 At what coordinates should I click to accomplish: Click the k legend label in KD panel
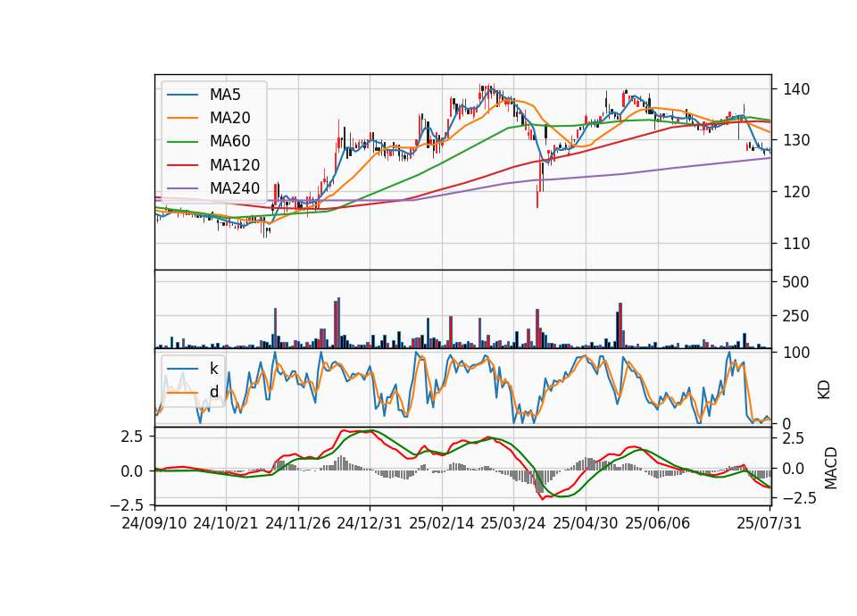214,368
